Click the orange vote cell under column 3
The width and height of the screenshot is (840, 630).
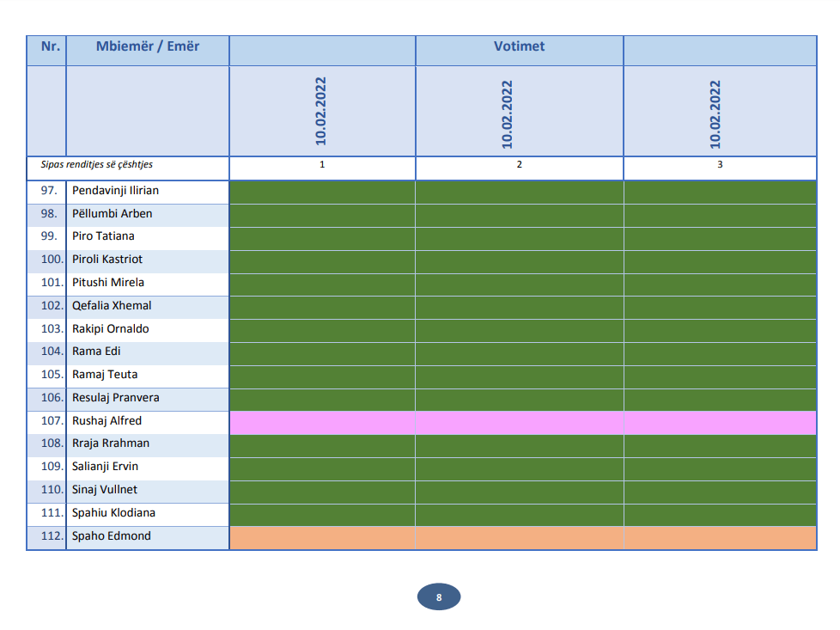719,538
